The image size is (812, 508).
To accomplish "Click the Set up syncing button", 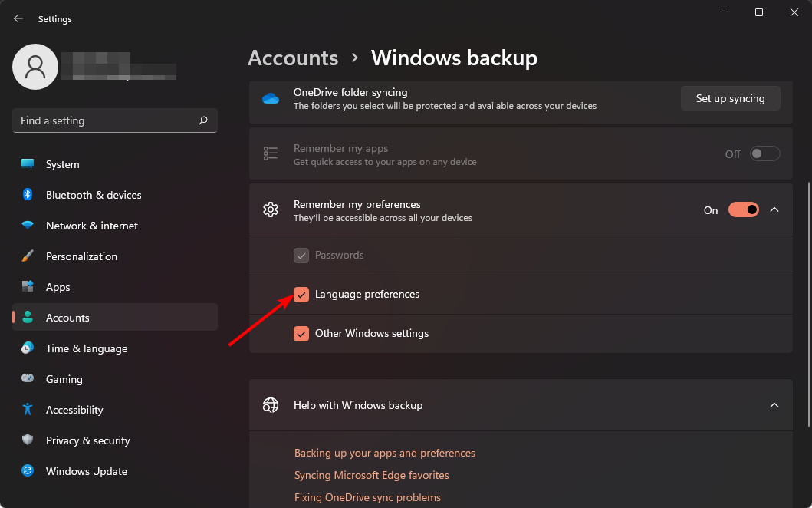I will click(730, 98).
